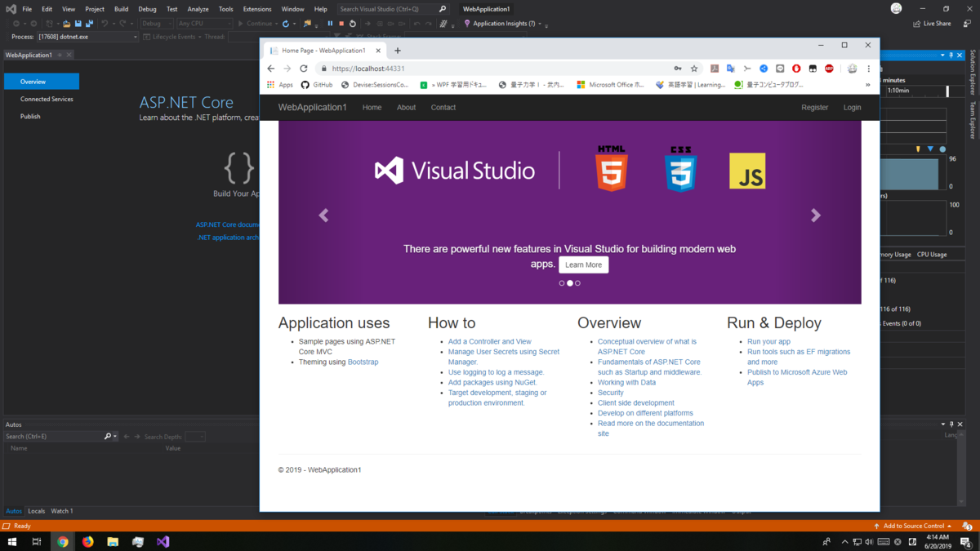Click the Restart debugging icon
The image size is (980, 551).
pyautogui.click(x=353, y=24)
